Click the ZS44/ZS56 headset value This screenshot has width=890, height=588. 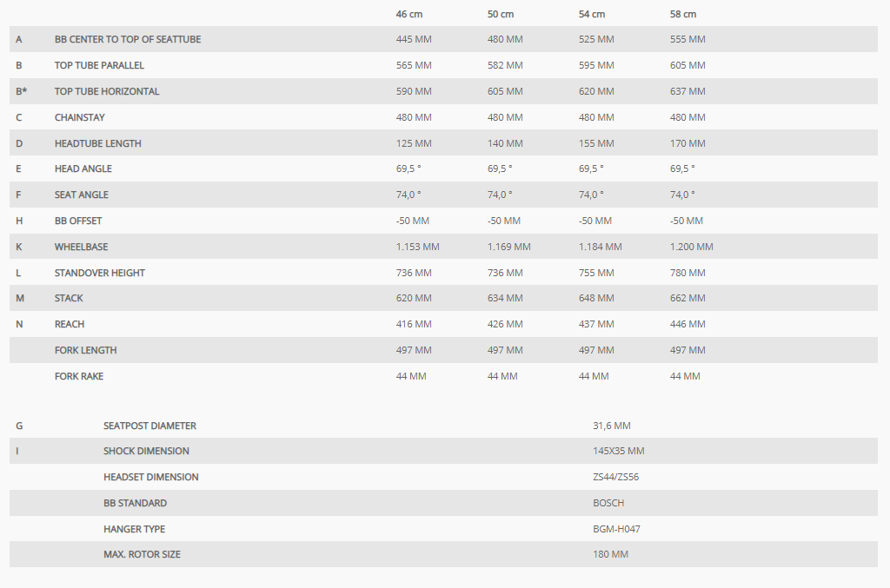coord(616,477)
